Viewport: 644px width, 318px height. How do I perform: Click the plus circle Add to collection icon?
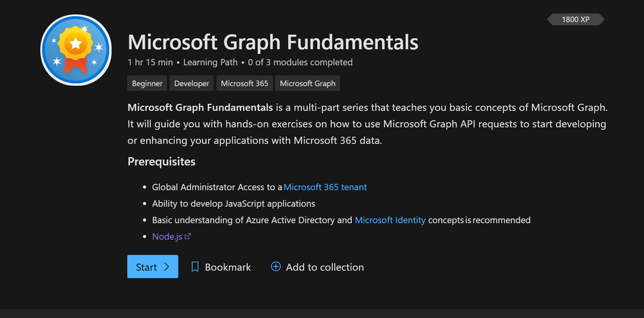(276, 266)
